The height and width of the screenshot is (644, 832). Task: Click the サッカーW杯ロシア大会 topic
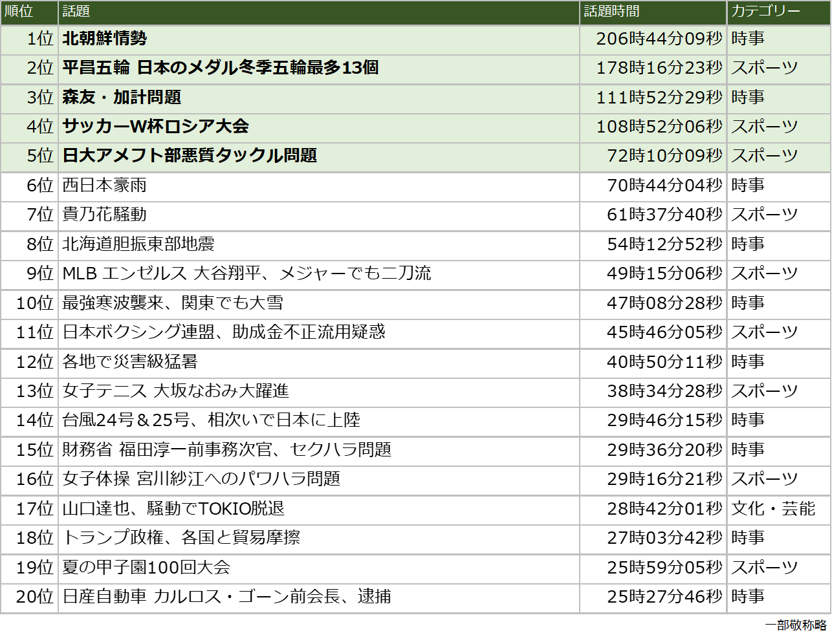click(155, 127)
